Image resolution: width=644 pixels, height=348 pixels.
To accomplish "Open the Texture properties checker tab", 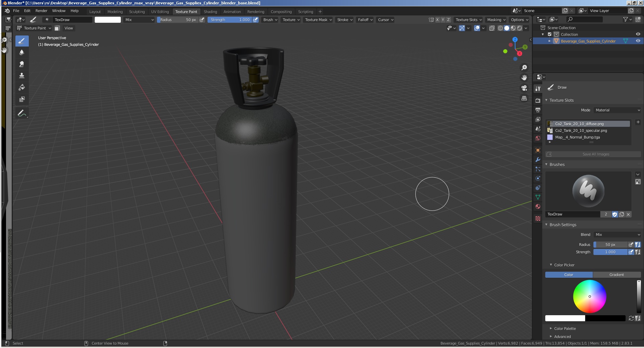I will (x=538, y=219).
